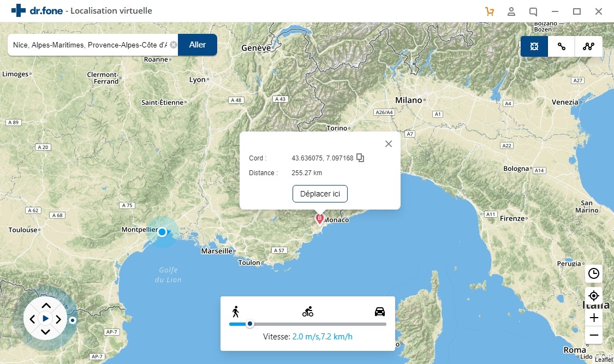The height and width of the screenshot is (364, 614).
Task: Select teleport mode icon
Action: [534, 46]
